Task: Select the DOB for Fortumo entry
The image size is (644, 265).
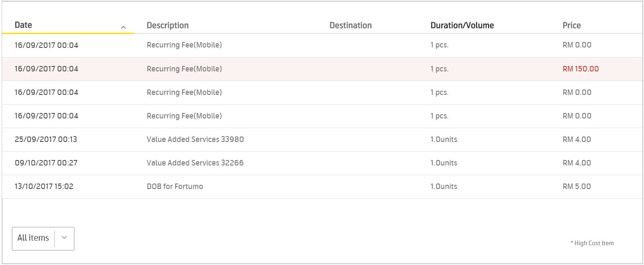Action: (x=175, y=186)
